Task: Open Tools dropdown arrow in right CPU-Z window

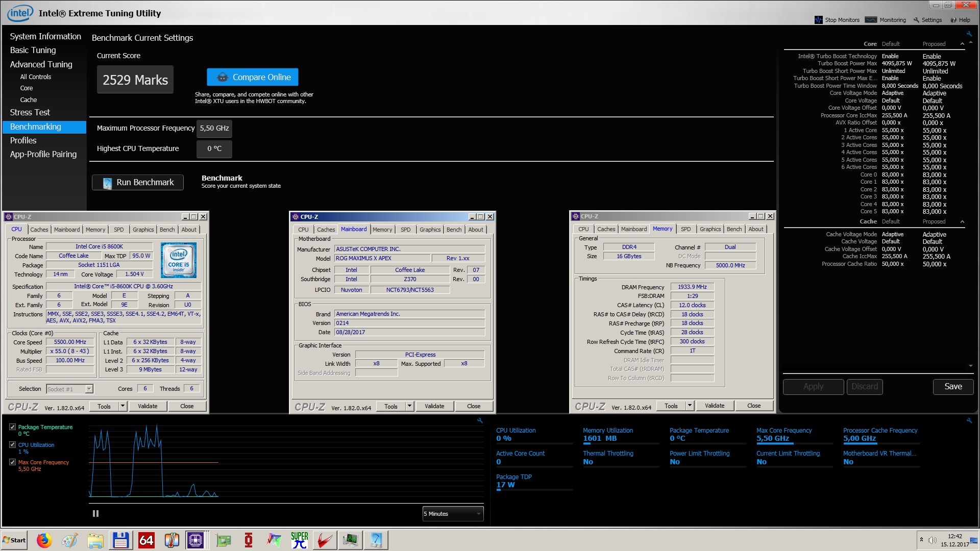Action: pyautogui.click(x=690, y=406)
